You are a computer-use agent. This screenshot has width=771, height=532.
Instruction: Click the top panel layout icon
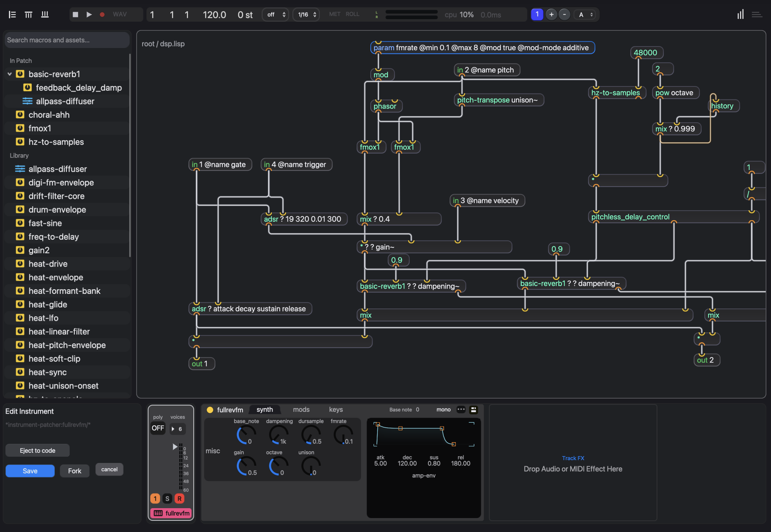point(28,14)
